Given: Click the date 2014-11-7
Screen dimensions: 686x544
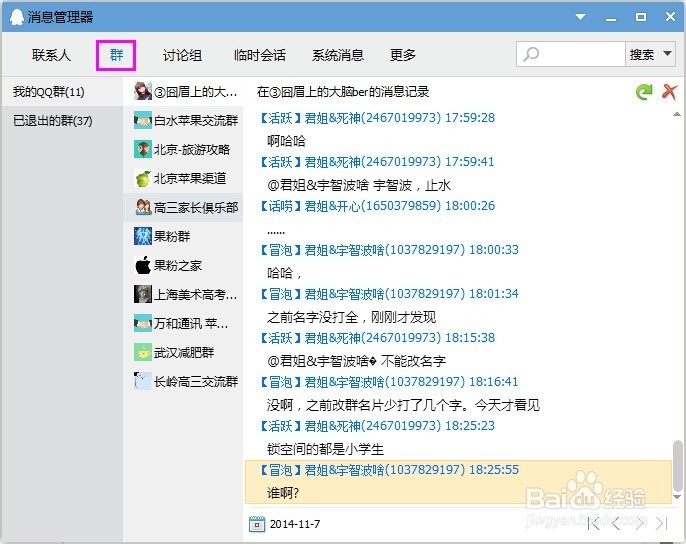Looking at the screenshot, I should [295, 524].
